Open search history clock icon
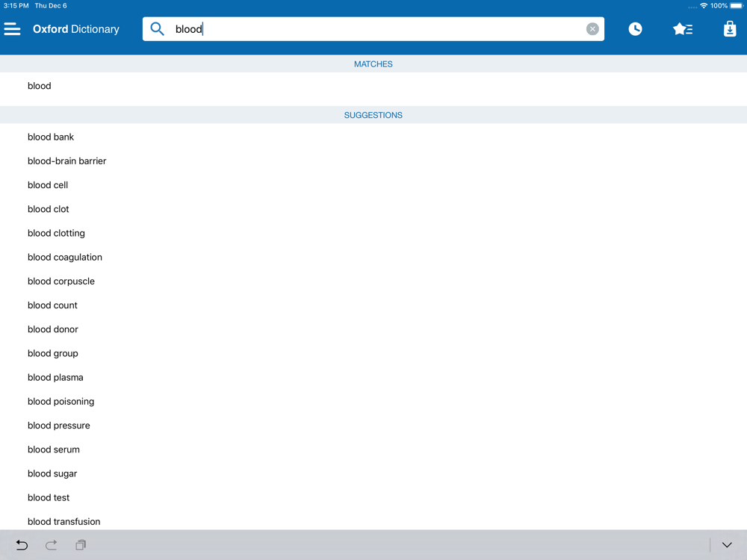Image resolution: width=747 pixels, height=560 pixels. point(634,29)
